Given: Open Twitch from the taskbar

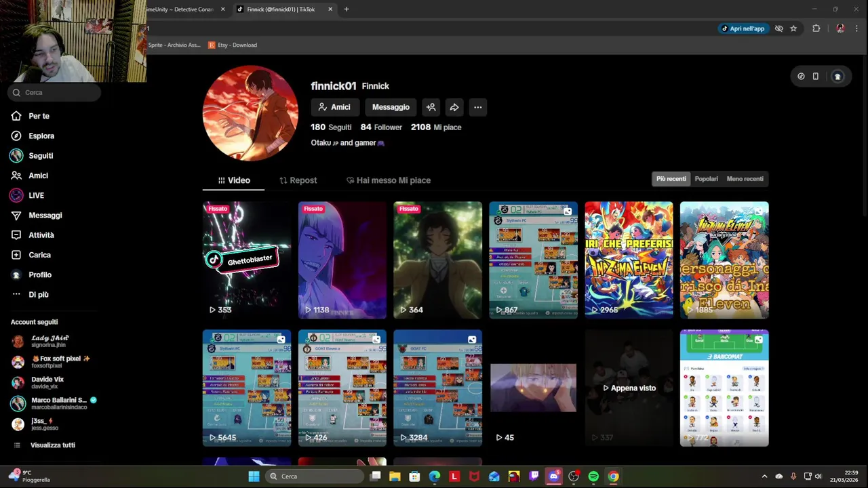Looking at the screenshot, I should 534,476.
